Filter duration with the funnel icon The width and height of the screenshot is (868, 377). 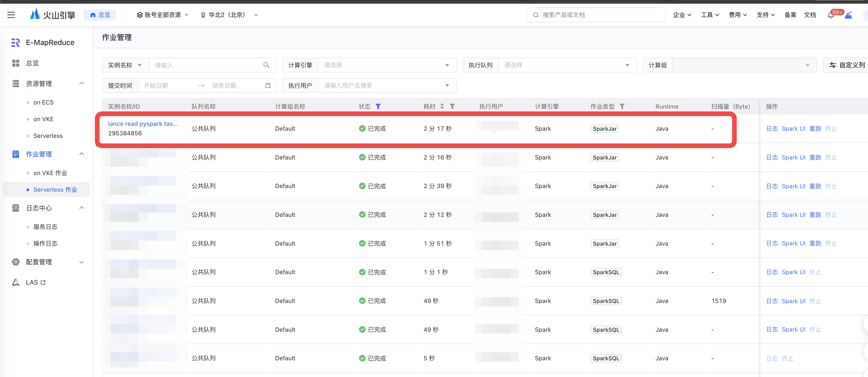453,107
